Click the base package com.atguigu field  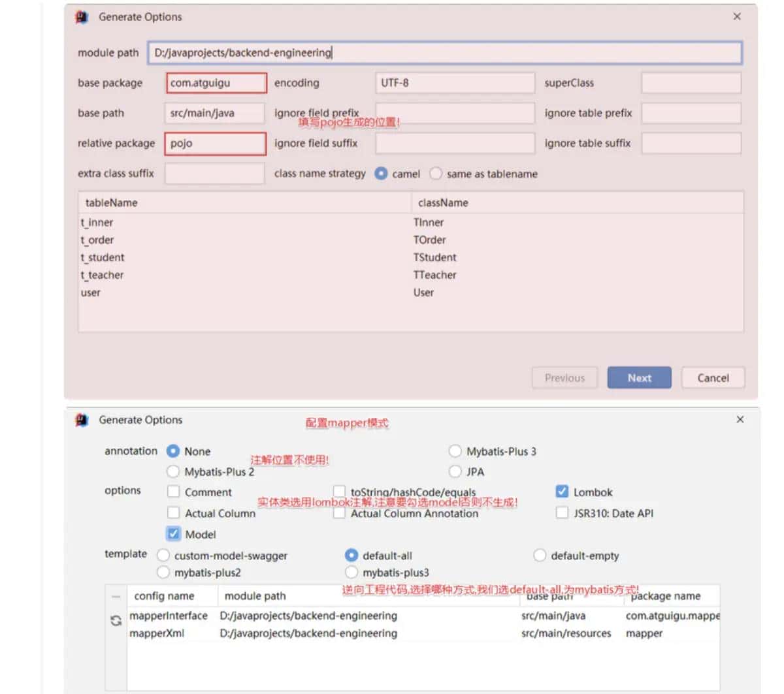(216, 83)
